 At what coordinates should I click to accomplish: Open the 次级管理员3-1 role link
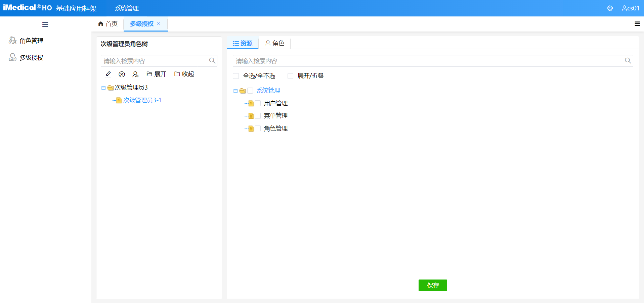142,100
